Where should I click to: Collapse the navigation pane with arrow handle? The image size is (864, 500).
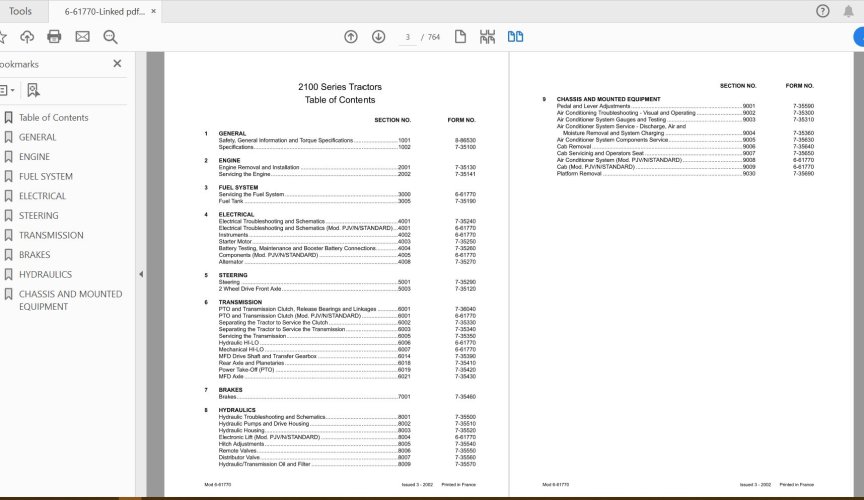(141, 274)
